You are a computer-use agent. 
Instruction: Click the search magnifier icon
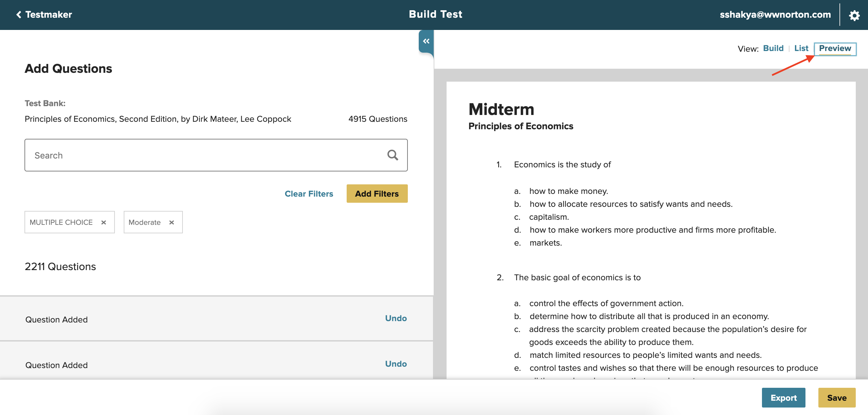point(393,155)
